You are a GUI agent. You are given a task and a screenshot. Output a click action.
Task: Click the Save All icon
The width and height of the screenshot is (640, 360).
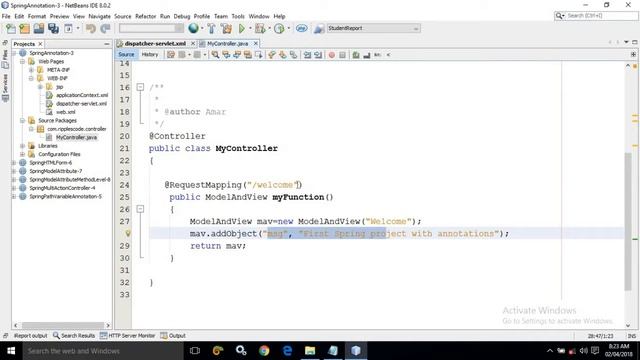click(x=53, y=29)
